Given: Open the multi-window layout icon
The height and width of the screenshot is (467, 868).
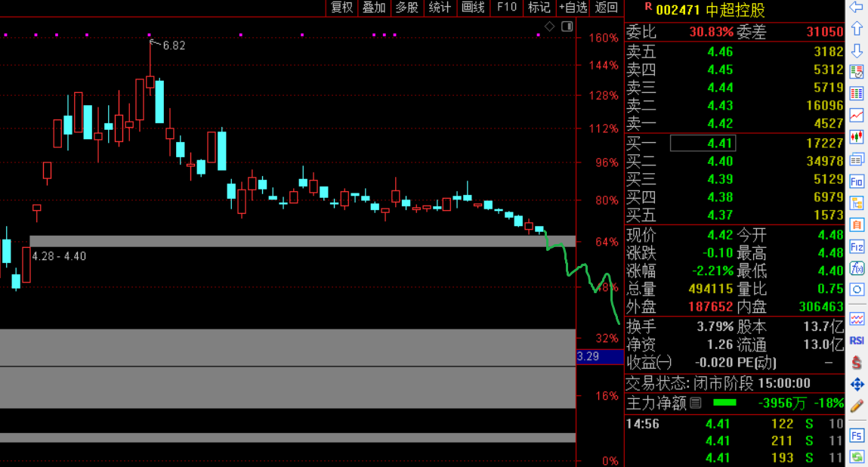Looking at the screenshot, I should pos(857,159).
